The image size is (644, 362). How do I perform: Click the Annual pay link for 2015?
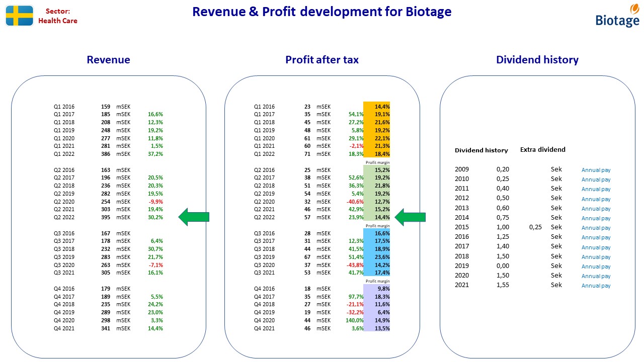click(596, 228)
